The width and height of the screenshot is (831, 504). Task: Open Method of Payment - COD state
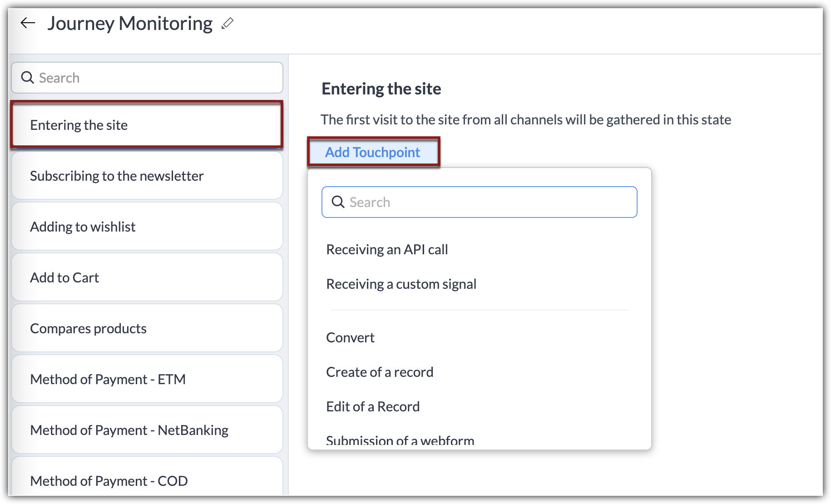coord(147,480)
